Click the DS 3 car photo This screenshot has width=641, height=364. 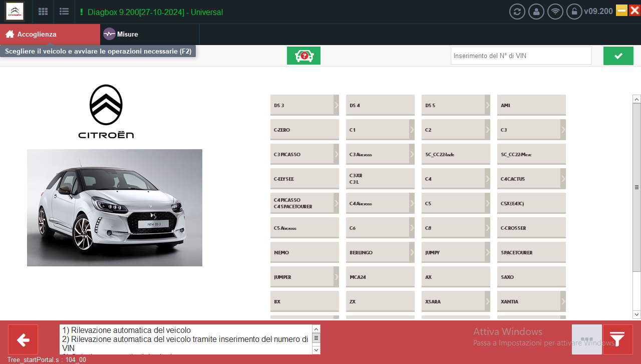pos(115,208)
